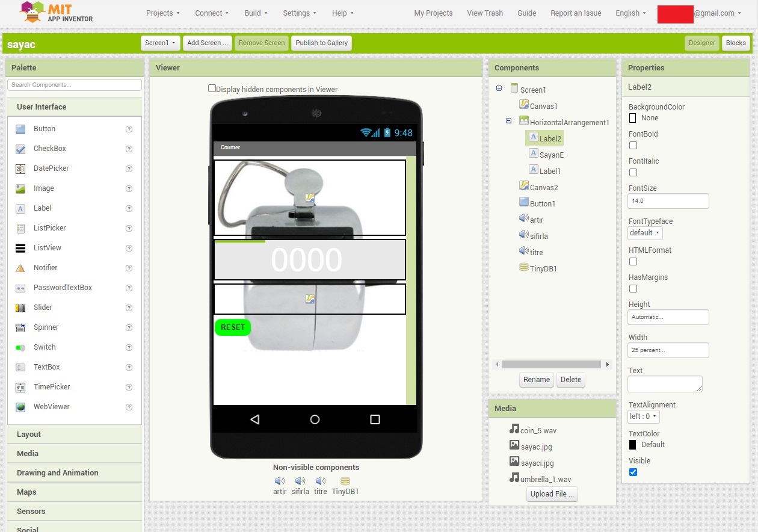Open the gmail account dropdown

coord(717,13)
